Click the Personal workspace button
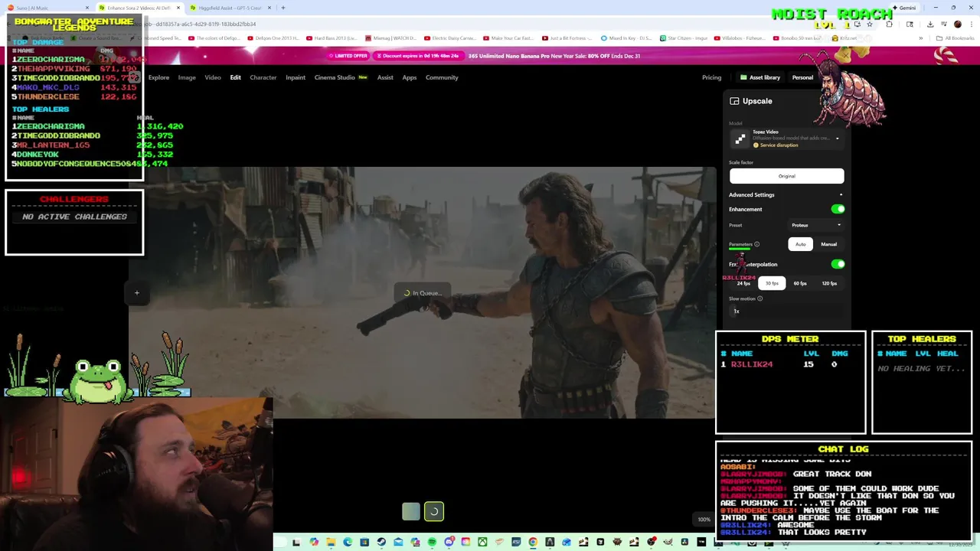The image size is (980, 551). [x=802, y=77]
